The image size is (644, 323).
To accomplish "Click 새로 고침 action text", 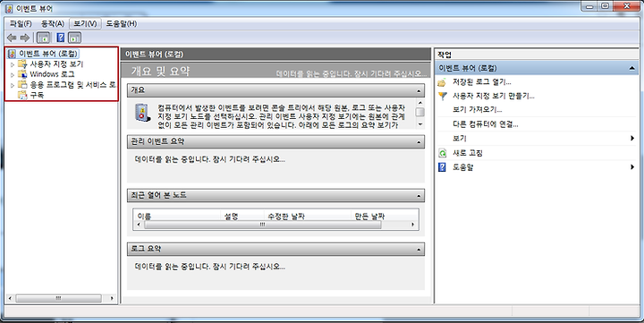I will tap(468, 153).
